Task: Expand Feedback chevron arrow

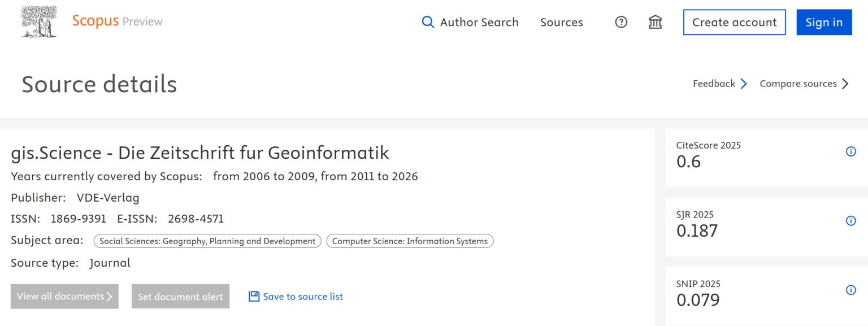Action: tap(744, 84)
